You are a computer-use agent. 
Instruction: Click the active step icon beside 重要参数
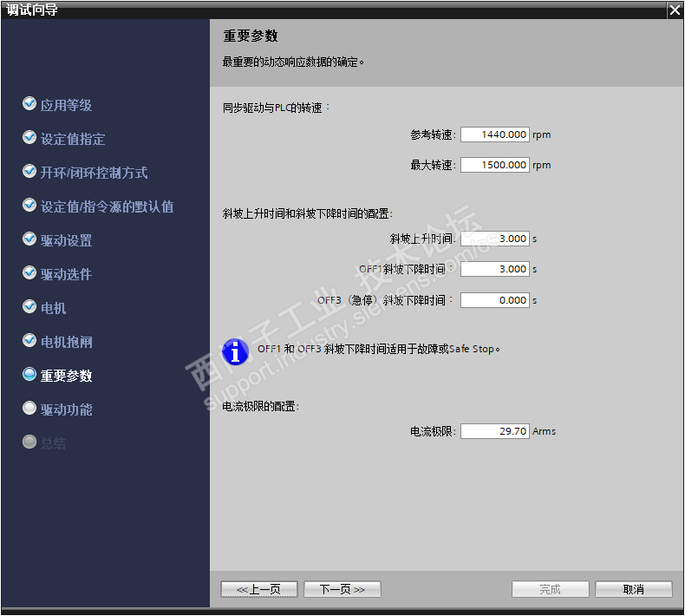tap(29, 374)
